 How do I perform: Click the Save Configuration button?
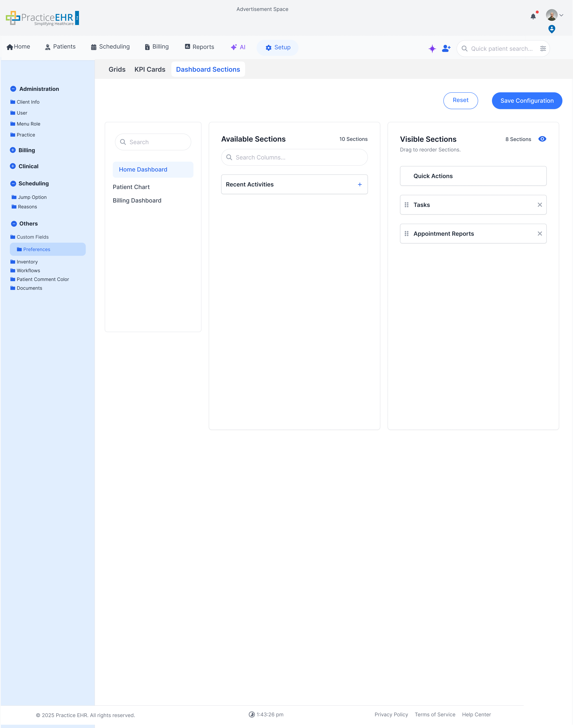tap(527, 100)
